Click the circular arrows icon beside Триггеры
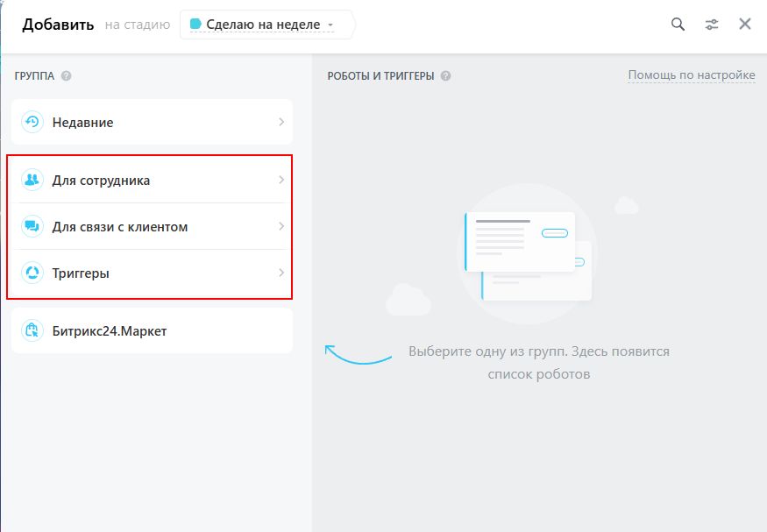Screen dimensions: 767x532 [32, 273]
